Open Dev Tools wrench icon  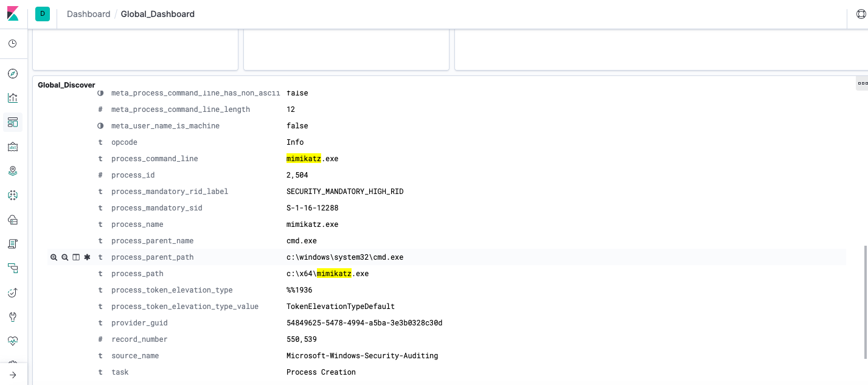coord(13,317)
